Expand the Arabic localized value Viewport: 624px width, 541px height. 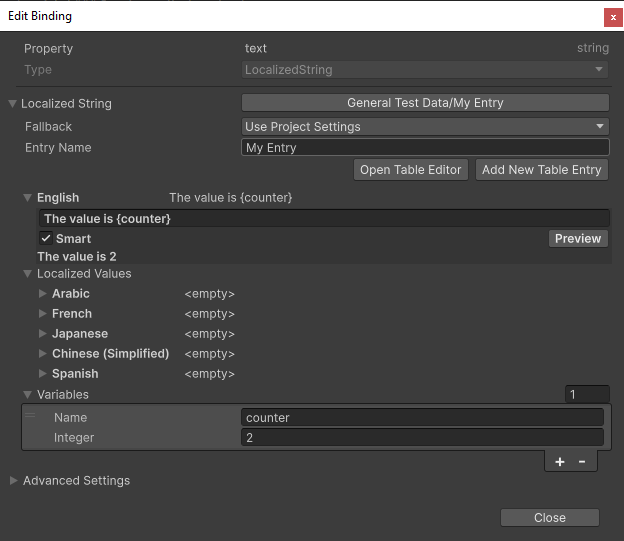(43, 294)
